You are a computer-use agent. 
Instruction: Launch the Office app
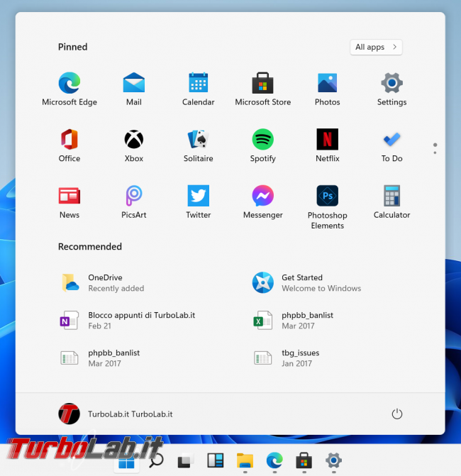click(x=70, y=145)
